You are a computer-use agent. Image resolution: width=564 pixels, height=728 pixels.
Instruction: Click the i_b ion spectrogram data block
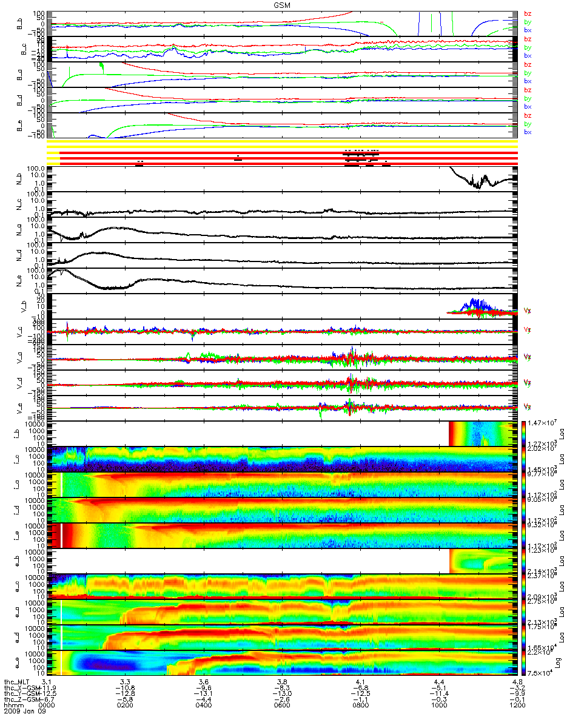coord(482,433)
